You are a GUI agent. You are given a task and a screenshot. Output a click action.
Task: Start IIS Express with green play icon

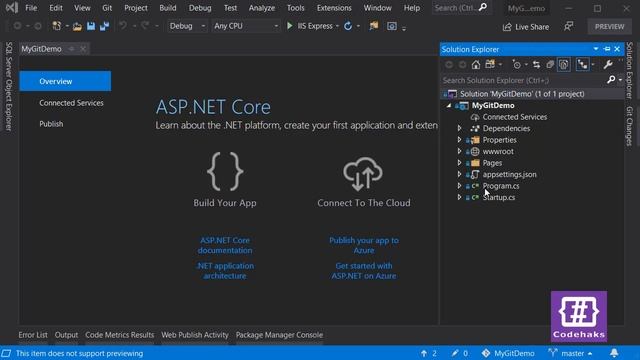click(289, 26)
